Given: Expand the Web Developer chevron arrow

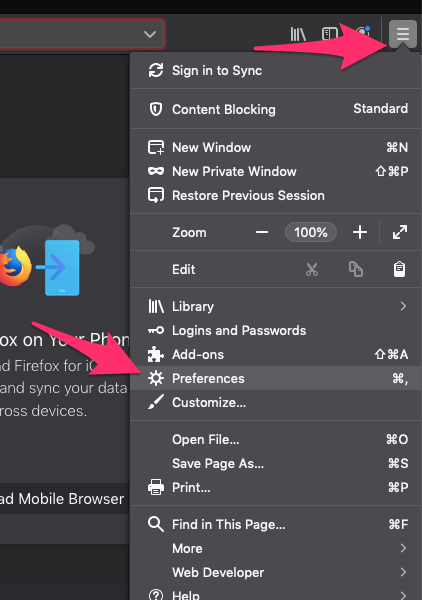Looking at the screenshot, I should 403,572.
